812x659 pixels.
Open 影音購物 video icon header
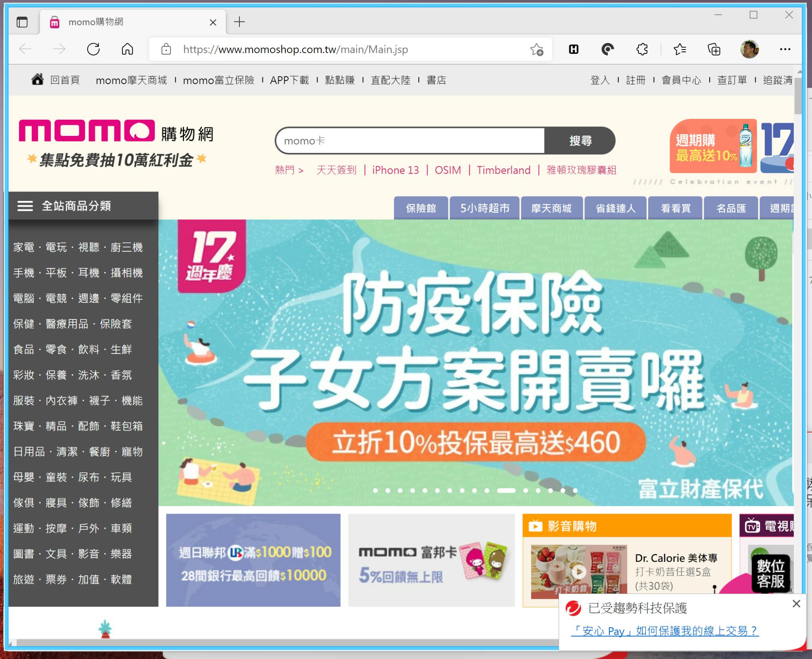(x=535, y=526)
